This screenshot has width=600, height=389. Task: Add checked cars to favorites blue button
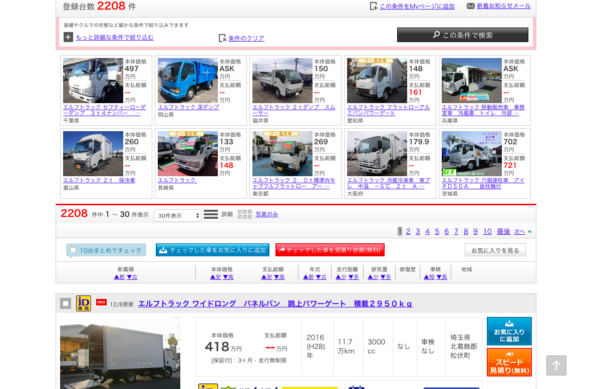point(212,250)
